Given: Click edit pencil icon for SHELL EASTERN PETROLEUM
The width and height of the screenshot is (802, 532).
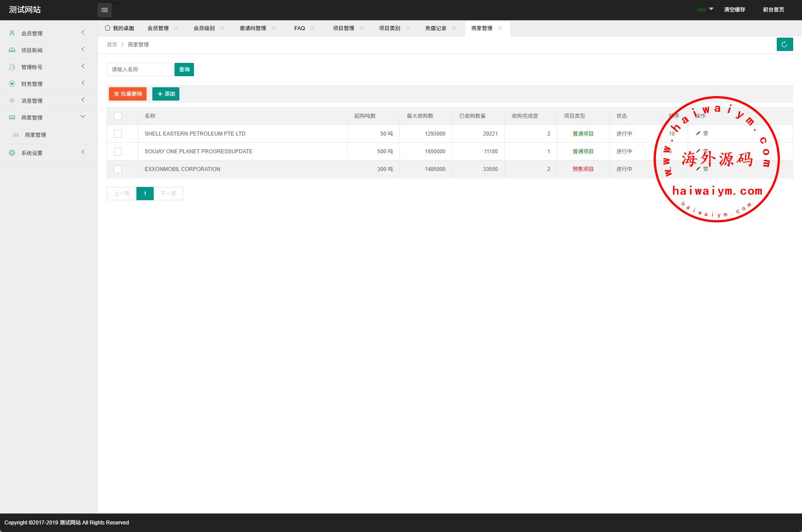Looking at the screenshot, I should (x=698, y=133).
